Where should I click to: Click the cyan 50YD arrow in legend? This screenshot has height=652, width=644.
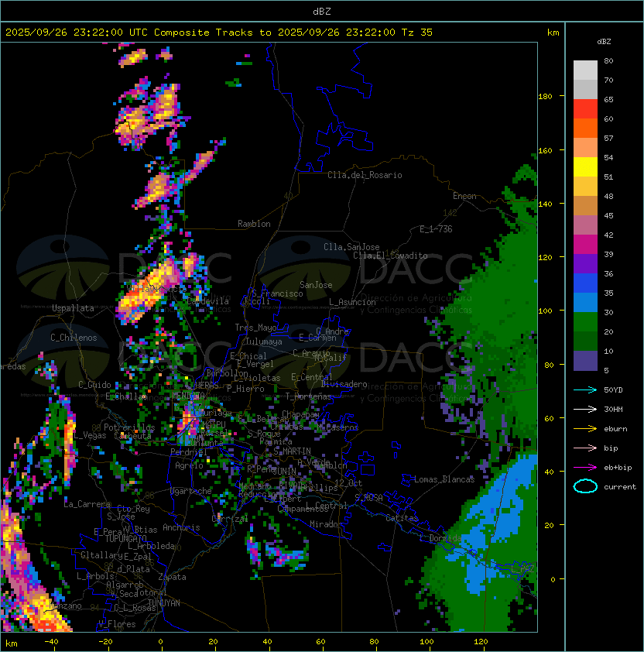[x=585, y=390]
